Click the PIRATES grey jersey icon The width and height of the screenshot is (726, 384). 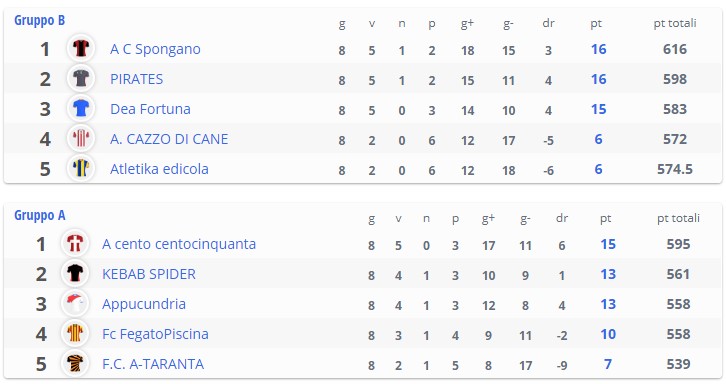[81, 78]
